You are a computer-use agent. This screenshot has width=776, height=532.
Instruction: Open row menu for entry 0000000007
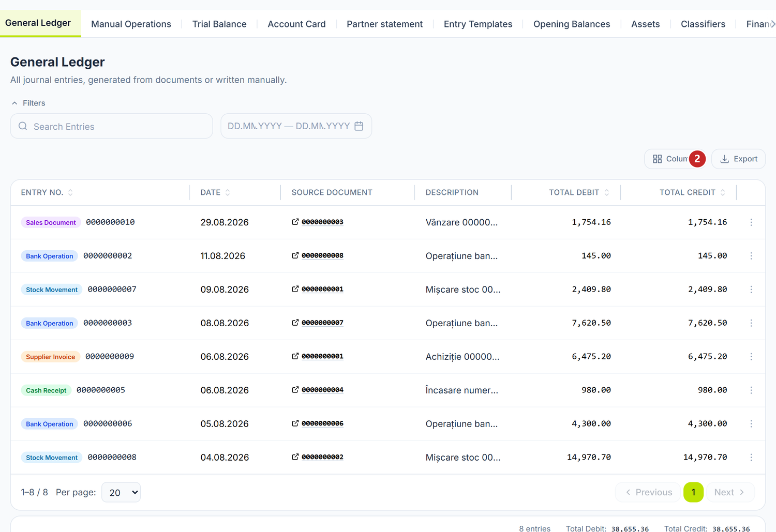(751, 290)
